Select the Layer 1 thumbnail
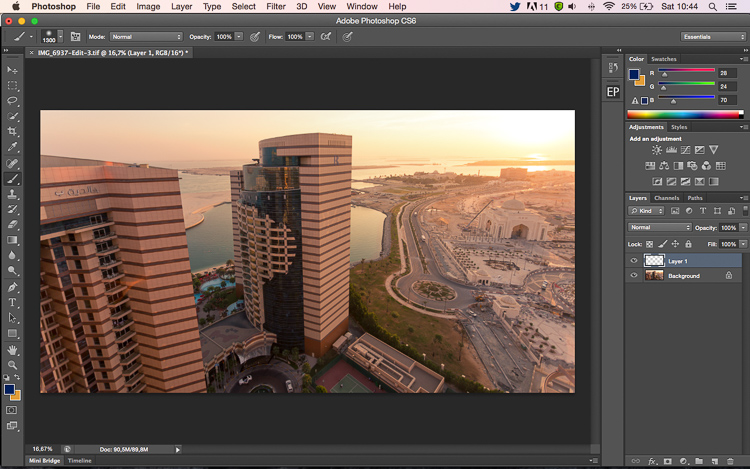Viewport: 750px width, 469px height. tap(654, 261)
